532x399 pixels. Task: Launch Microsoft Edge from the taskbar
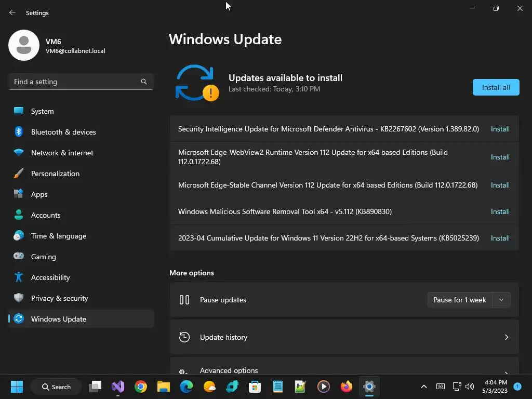(x=187, y=387)
